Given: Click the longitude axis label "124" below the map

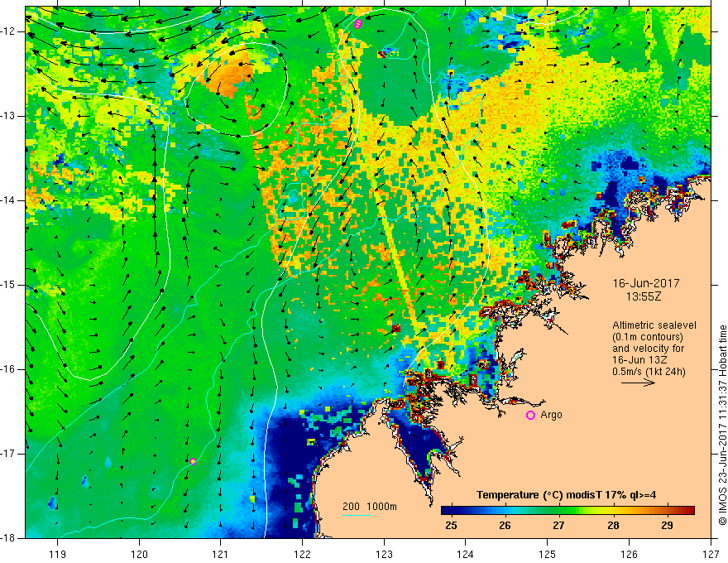Looking at the screenshot, I should tap(466, 554).
